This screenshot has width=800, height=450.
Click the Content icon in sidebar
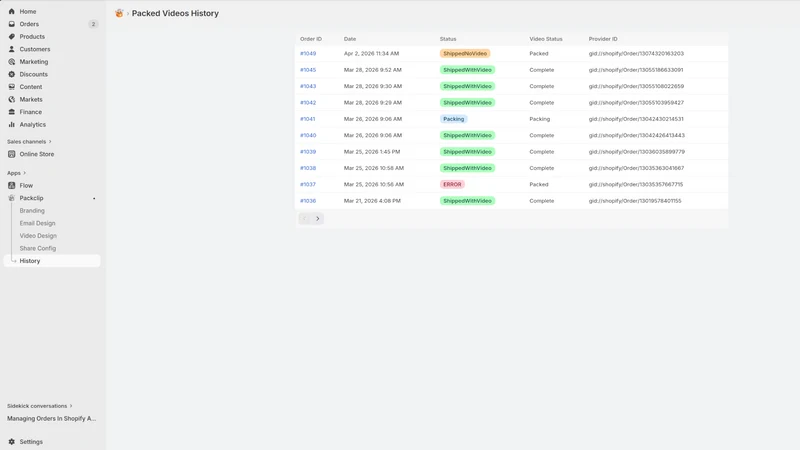coord(12,87)
